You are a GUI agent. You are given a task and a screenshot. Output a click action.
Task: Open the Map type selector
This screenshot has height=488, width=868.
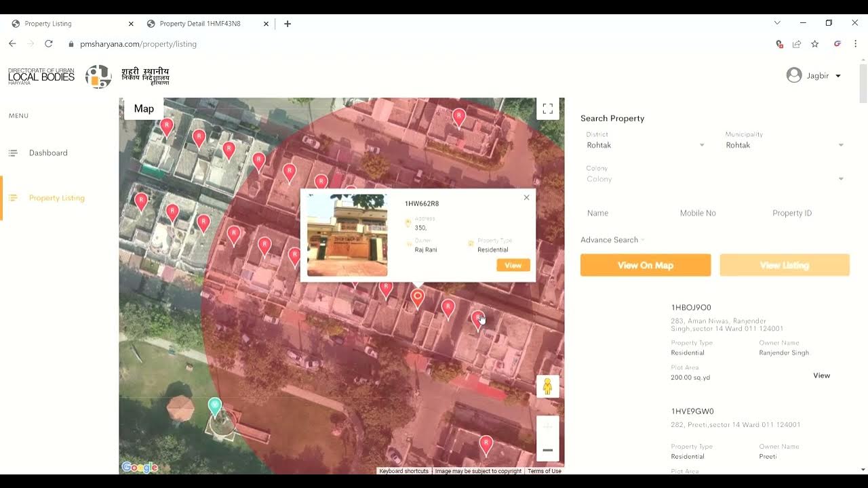coord(144,108)
